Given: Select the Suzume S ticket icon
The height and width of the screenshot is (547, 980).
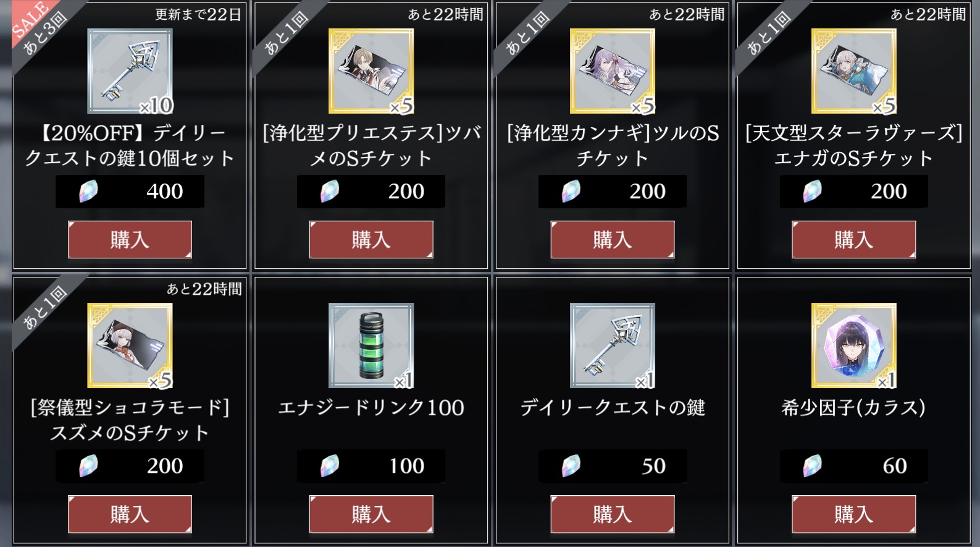Looking at the screenshot, I should point(130,346).
